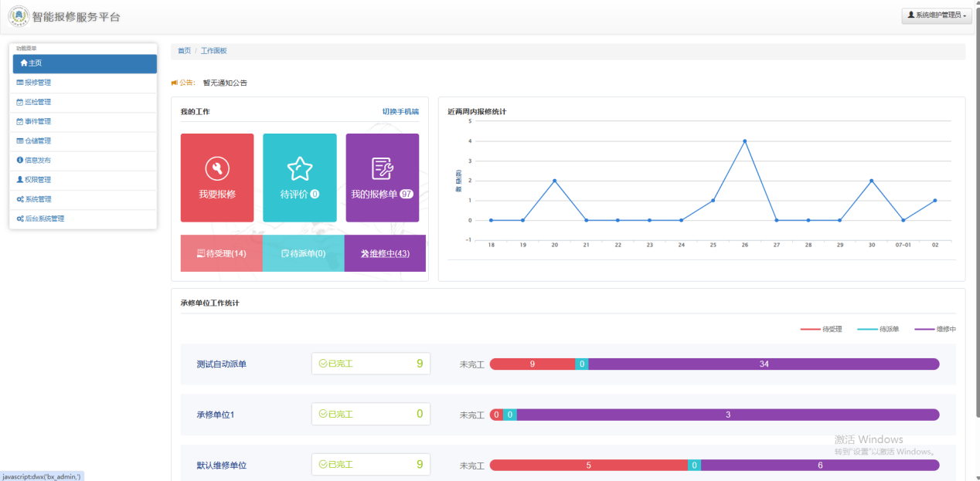
Task: Click the 暂无通知公告 announcement text
Action: click(225, 83)
